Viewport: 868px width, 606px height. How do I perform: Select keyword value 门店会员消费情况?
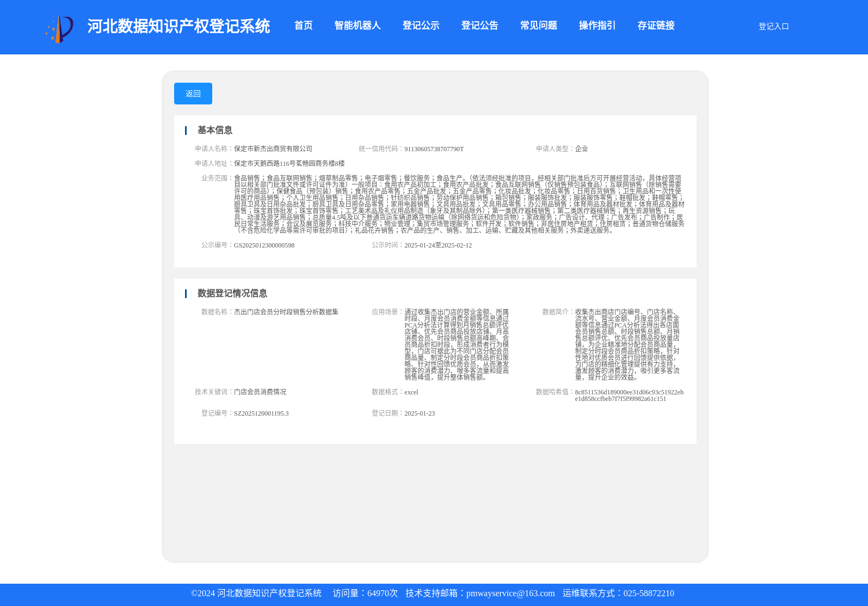[260, 392]
